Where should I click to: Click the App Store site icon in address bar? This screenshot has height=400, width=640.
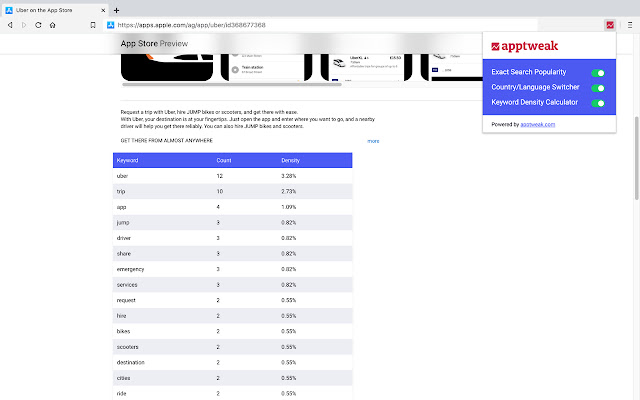click(110, 25)
